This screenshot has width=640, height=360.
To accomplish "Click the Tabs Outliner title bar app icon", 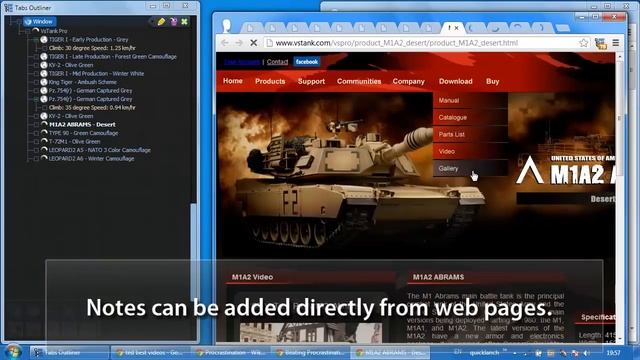I will [x=8, y=8].
